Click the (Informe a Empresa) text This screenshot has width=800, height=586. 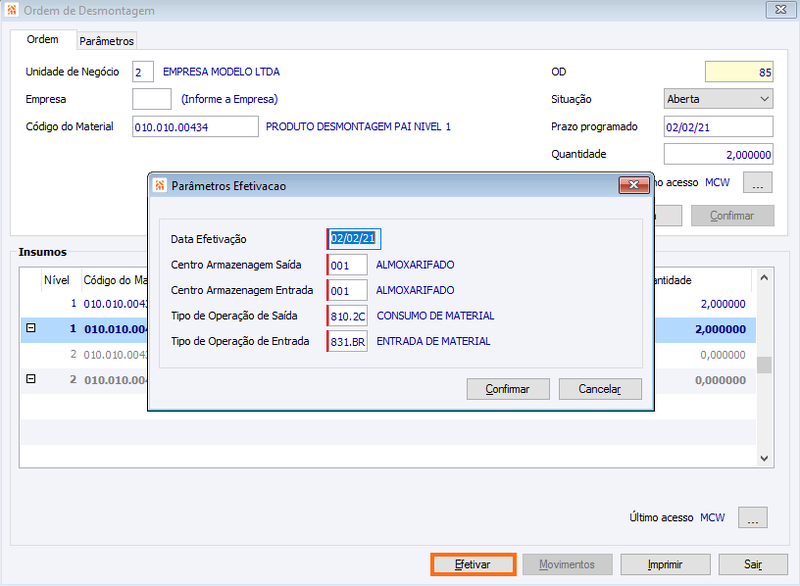tap(230, 99)
